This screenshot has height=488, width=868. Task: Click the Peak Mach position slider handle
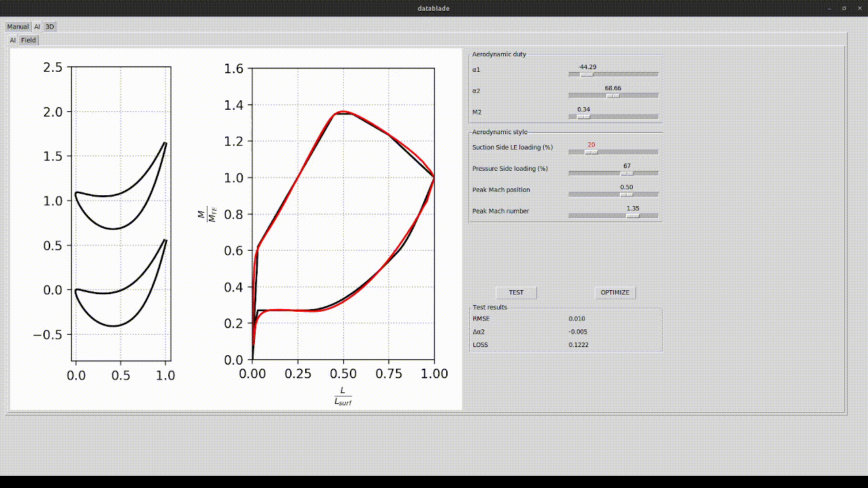click(x=627, y=195)
